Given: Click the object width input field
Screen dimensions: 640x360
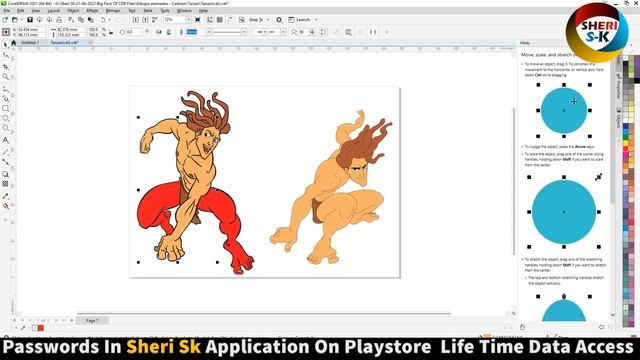Looking at the screenshot, I should [x=71, y=29].
